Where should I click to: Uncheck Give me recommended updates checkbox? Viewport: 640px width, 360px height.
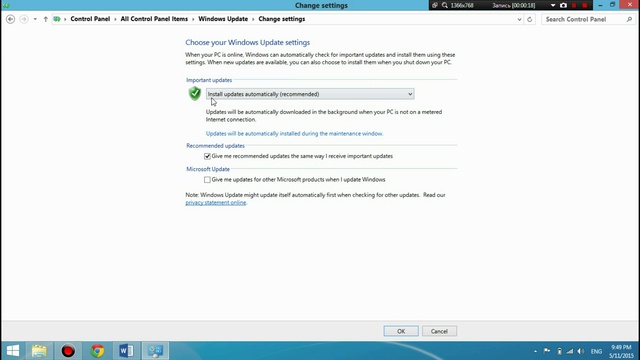[207, 156]
